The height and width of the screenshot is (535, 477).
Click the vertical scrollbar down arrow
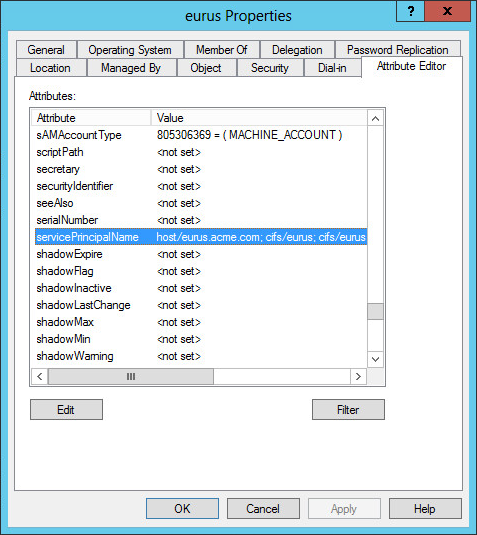[x=375, y=359]
